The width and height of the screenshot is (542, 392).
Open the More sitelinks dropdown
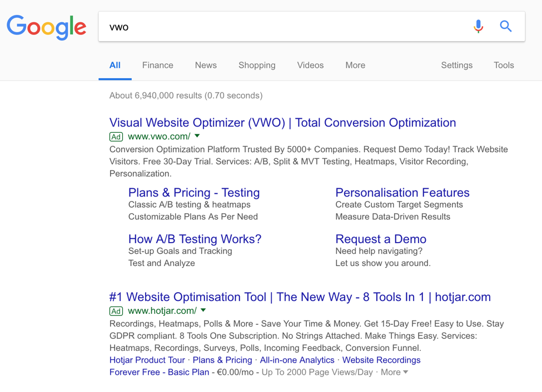(394, 372)
